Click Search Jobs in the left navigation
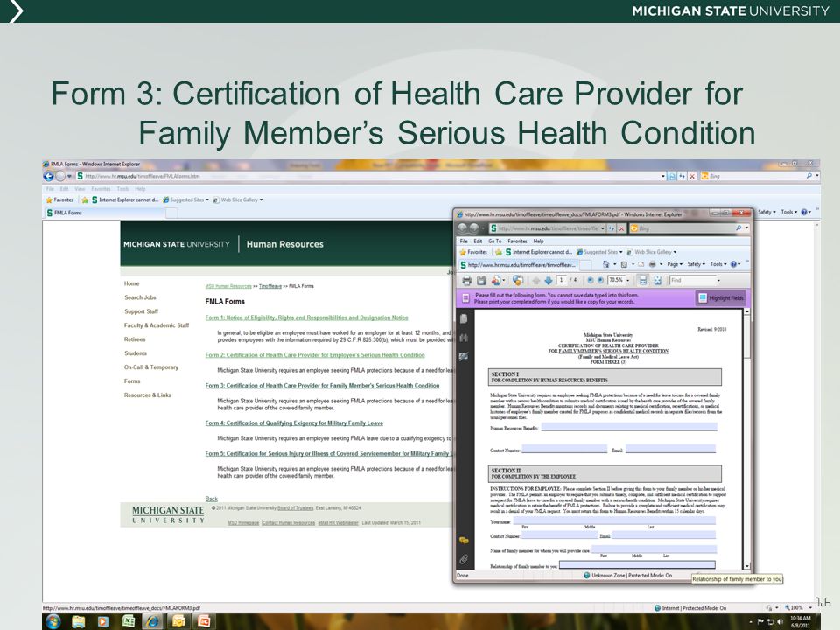The width and height of the screenshot is (840, 630). pyautogui.click(x=140, y=297)
